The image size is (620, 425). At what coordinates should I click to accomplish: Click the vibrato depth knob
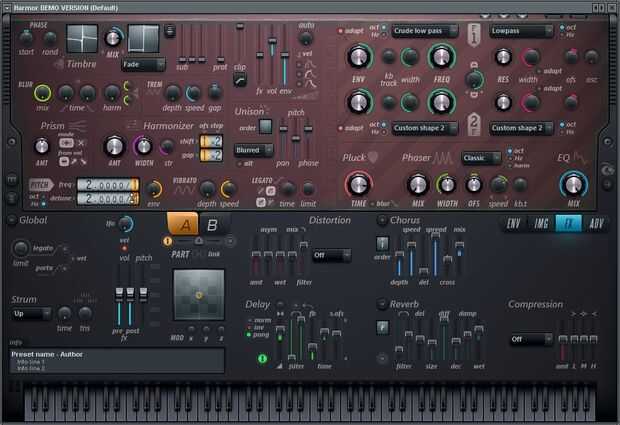(206, 189)
